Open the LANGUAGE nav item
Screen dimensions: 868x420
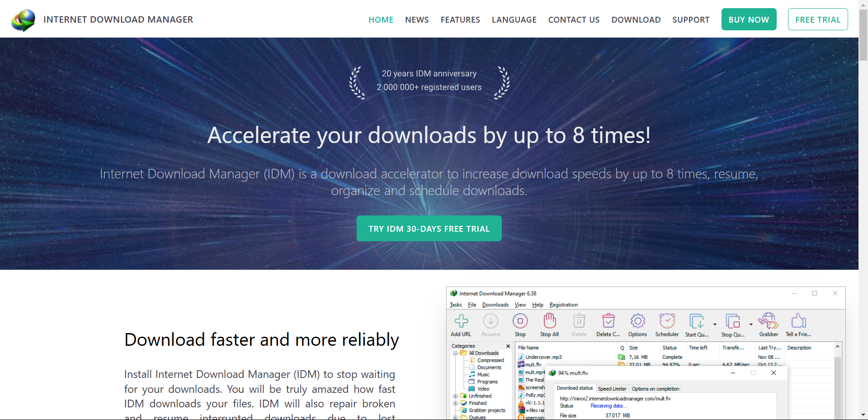(x=514, y=20)
